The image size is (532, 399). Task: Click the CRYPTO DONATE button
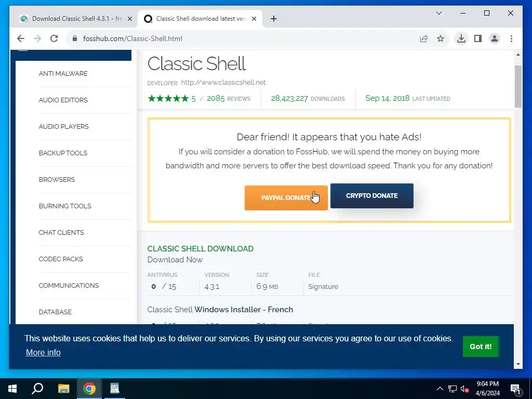pos(372,196)
